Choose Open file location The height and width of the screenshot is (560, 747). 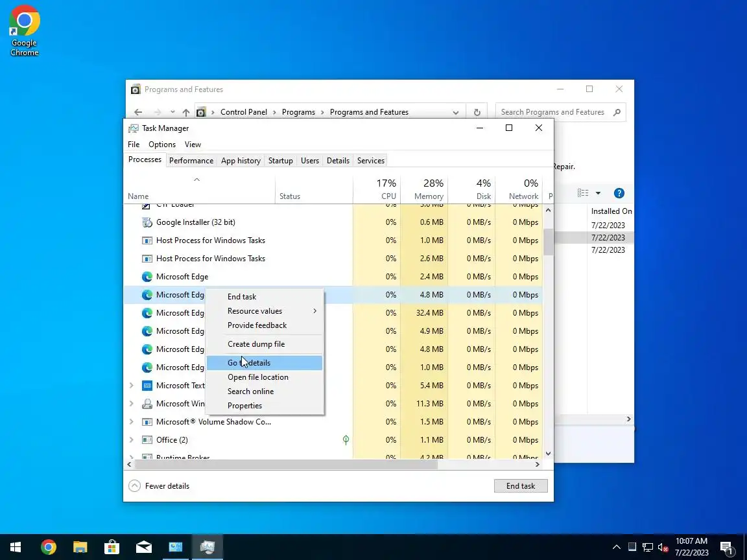[265, 377]
